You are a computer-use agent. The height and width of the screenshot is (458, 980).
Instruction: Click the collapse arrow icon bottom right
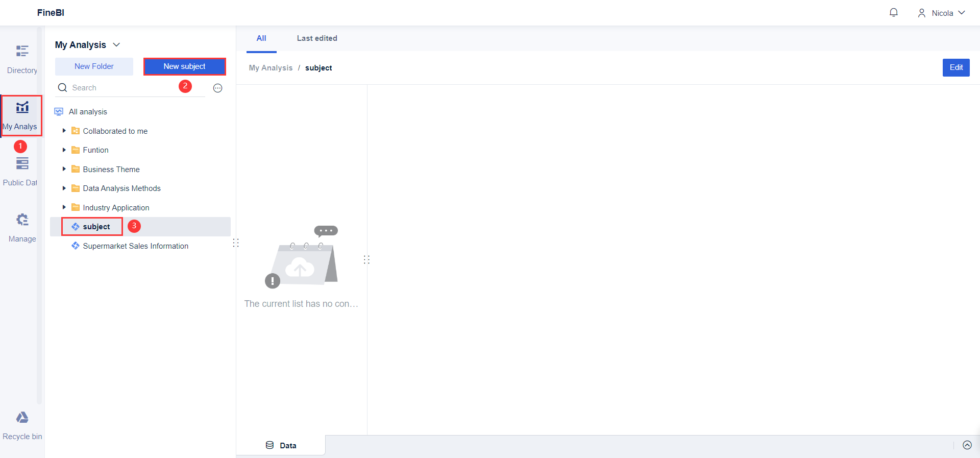pos(967,445)
